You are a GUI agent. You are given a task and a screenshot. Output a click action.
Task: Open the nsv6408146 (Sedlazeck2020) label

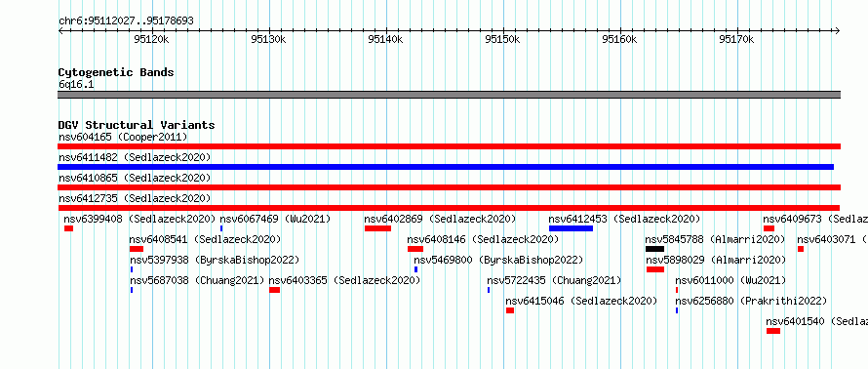tap(484, 239)
